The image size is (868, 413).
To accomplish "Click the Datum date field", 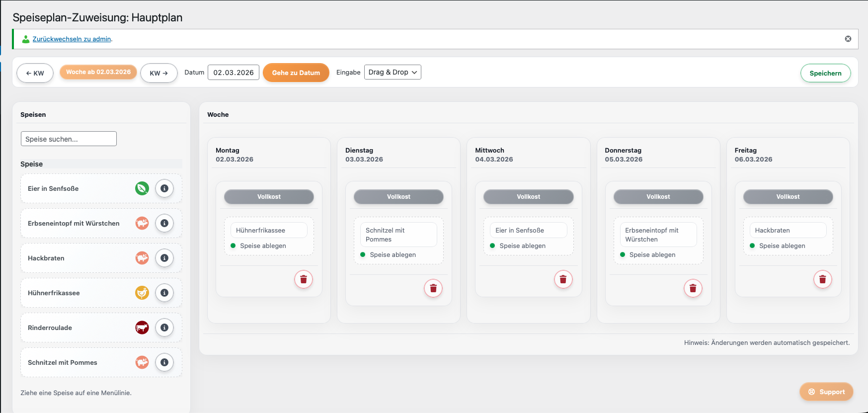I will 234,73.
